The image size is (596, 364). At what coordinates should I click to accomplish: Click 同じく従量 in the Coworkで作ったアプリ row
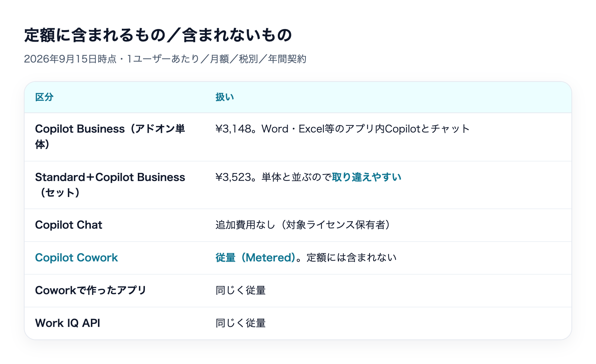point(241,290)
